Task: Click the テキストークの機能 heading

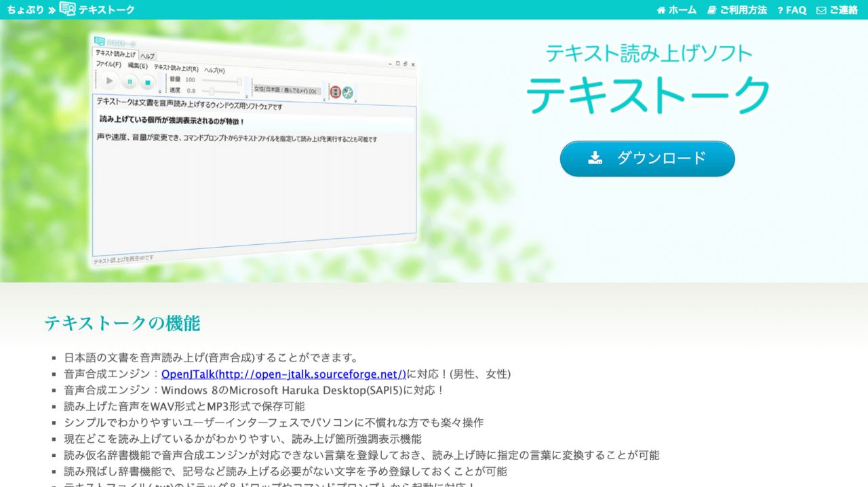Action: [122, 323]
